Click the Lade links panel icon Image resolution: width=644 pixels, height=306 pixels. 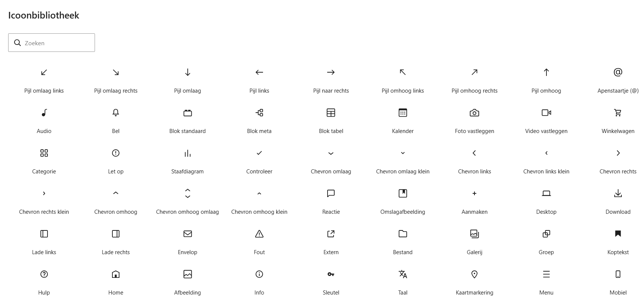point(44,234)
